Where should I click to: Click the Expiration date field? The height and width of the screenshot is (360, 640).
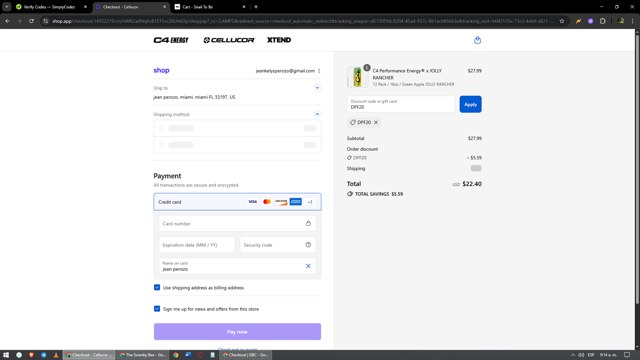197,244
